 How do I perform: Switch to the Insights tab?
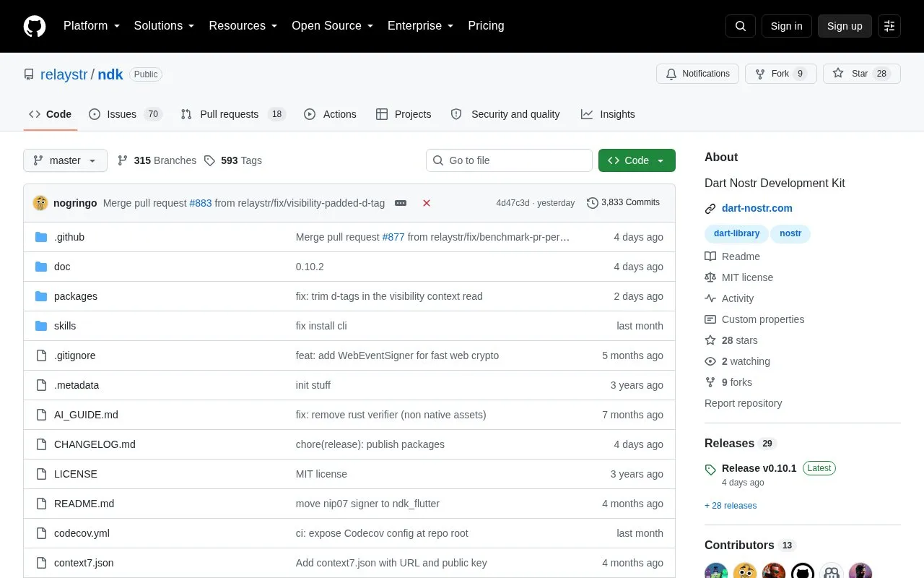point(608,114)
